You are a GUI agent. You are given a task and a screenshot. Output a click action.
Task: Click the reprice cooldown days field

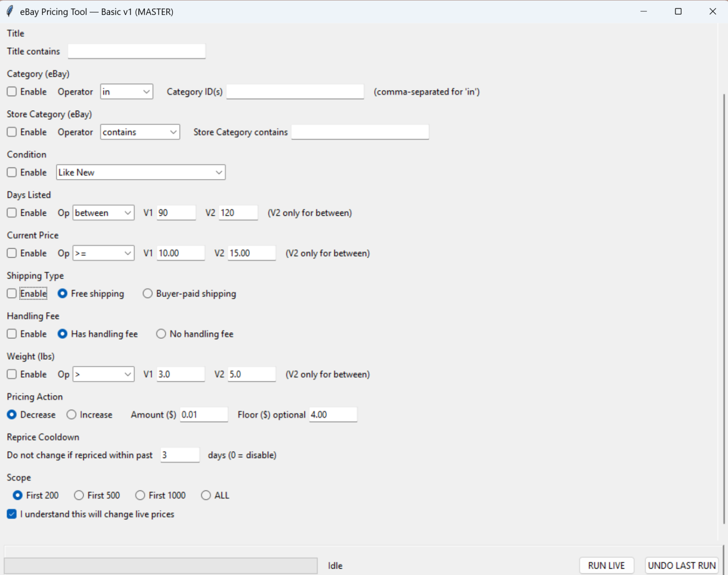coord(180,455)
